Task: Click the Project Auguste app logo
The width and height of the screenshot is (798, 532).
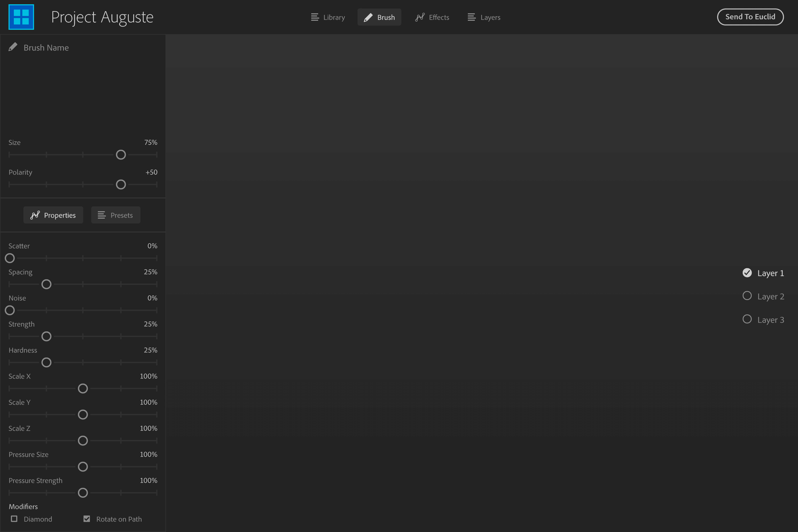Action: pos(21,16)
